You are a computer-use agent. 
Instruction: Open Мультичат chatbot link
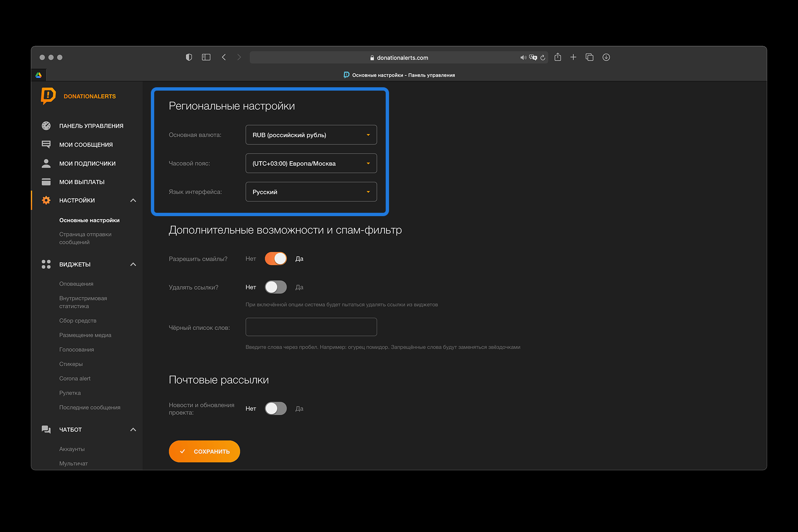click(x=74, y=463)
